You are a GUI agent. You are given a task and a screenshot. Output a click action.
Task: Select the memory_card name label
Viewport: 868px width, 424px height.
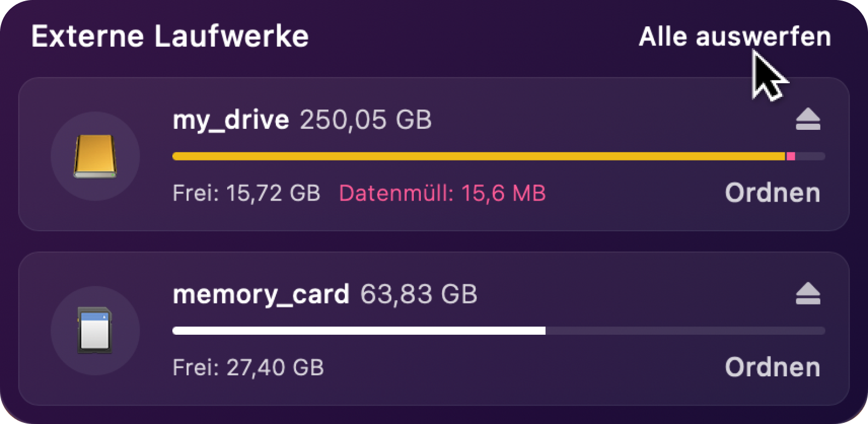coord(261,295)
